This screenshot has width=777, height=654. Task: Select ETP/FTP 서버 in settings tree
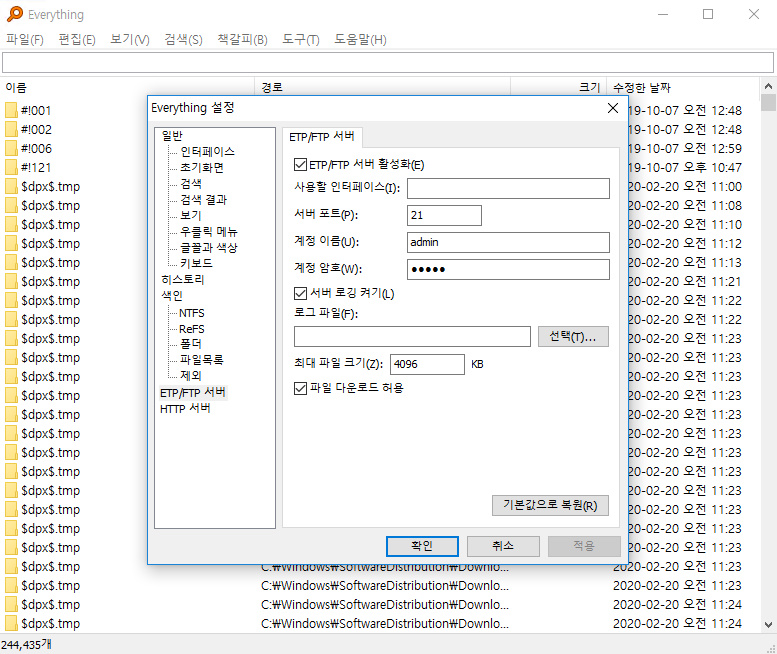[193, 392]
